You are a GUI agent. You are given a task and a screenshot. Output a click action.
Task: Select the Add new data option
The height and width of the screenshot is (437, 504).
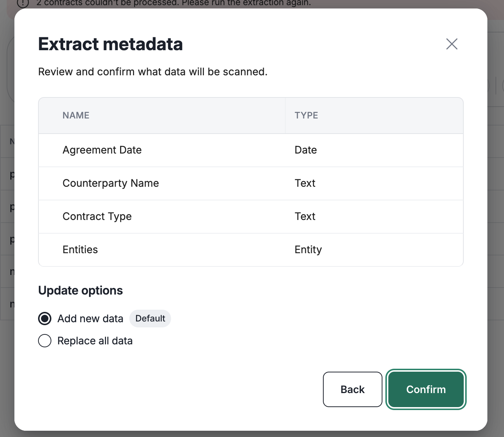click(x=45, y=319)
